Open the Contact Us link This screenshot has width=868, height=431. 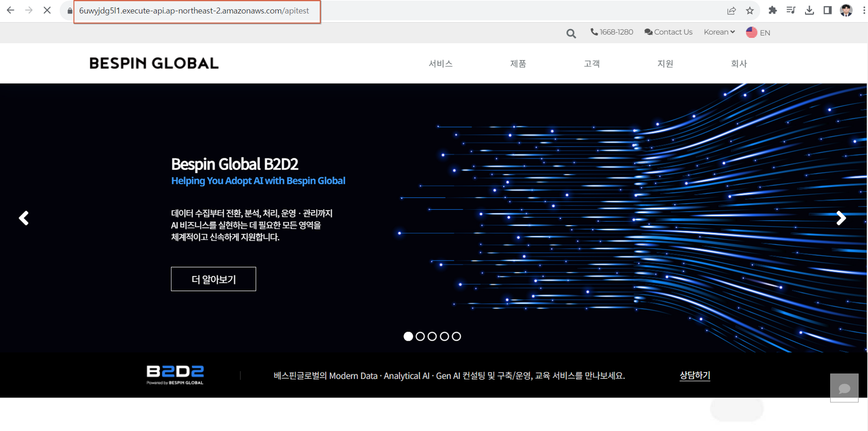pyautogui.click(x=668, y=32)
